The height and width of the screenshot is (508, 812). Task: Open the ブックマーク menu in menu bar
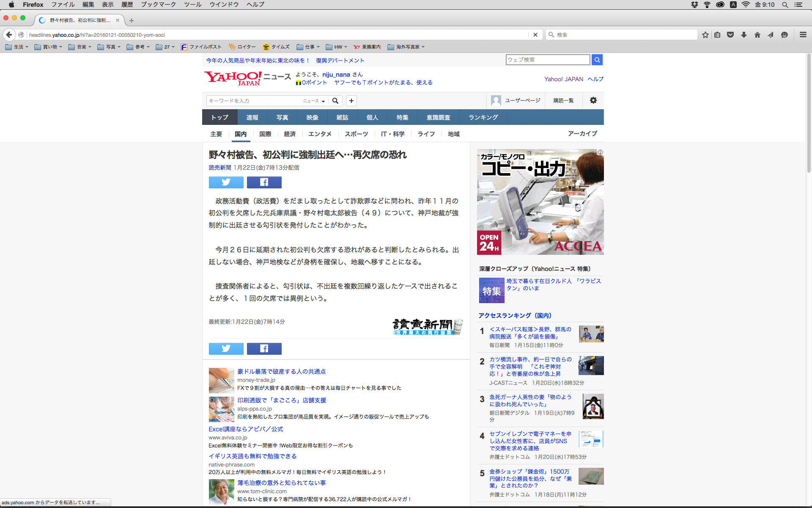coord(158,5)
